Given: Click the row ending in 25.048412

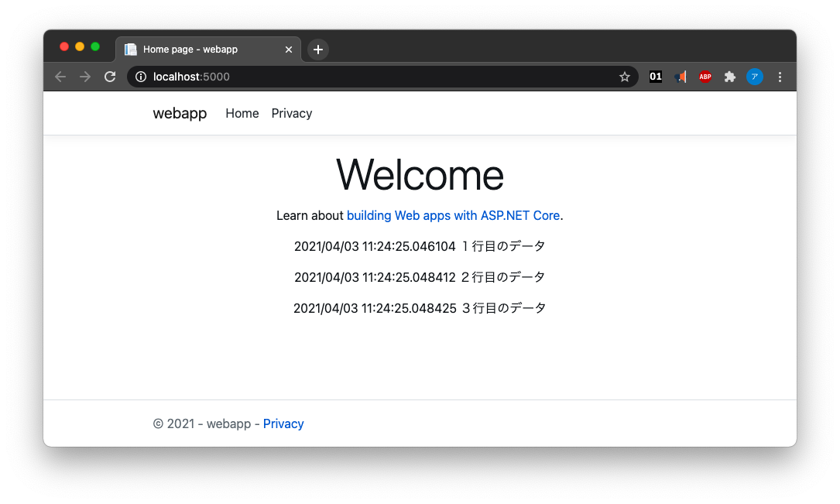Looking at the screenshot, I should coord(420,277).
